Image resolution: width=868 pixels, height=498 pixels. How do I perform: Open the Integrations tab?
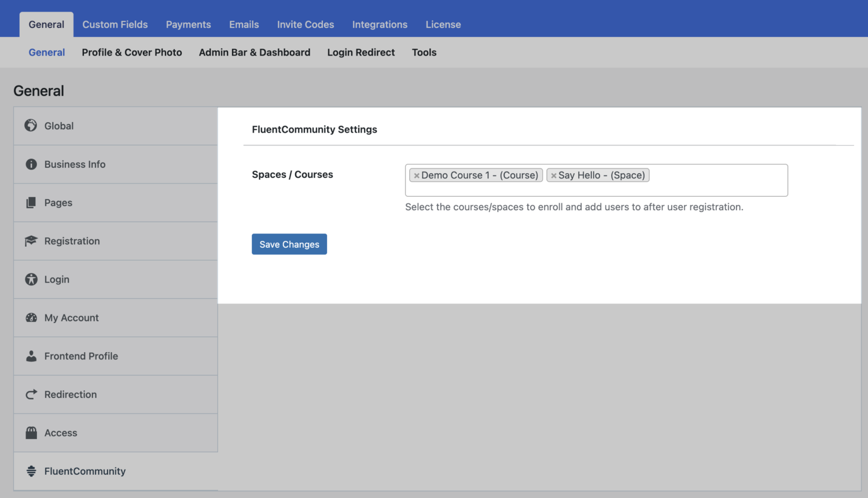pyautogui.click(x=380, y=24)
